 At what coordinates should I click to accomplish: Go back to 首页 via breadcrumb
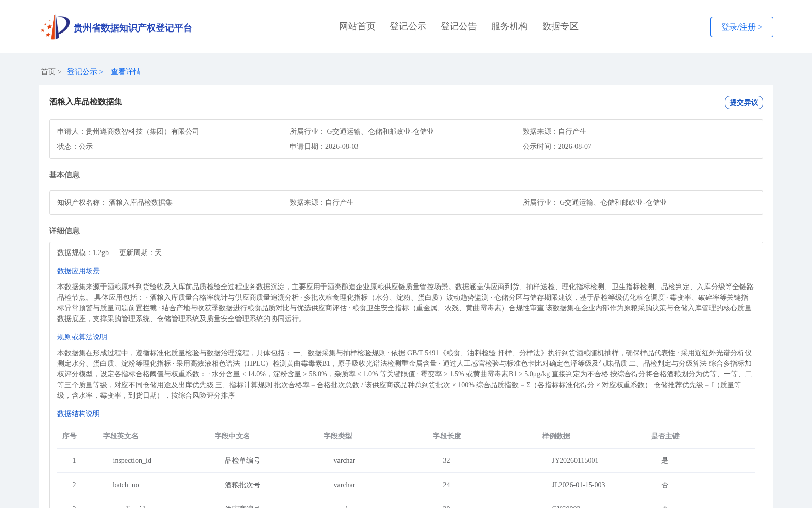(48, 72)
